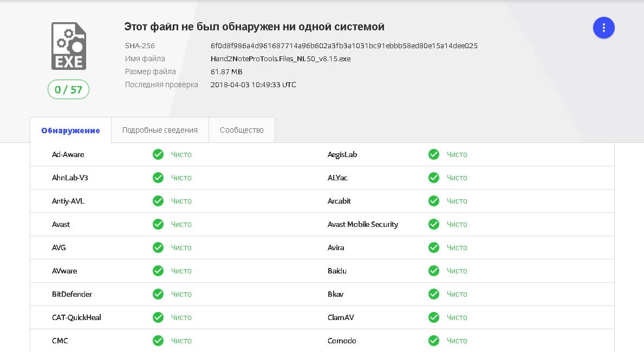Click the ClamAV engine name
The image size is (644, 352).
(341, 317)
